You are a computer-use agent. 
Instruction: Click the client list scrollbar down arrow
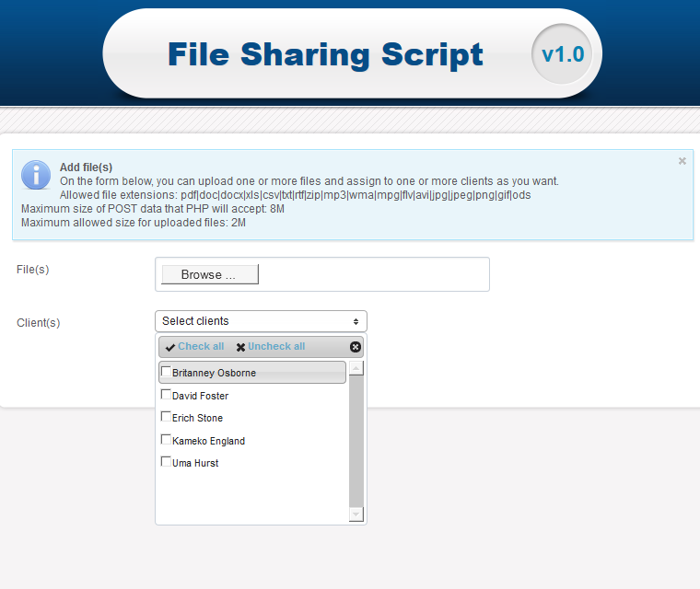click(x=356, y=514)
